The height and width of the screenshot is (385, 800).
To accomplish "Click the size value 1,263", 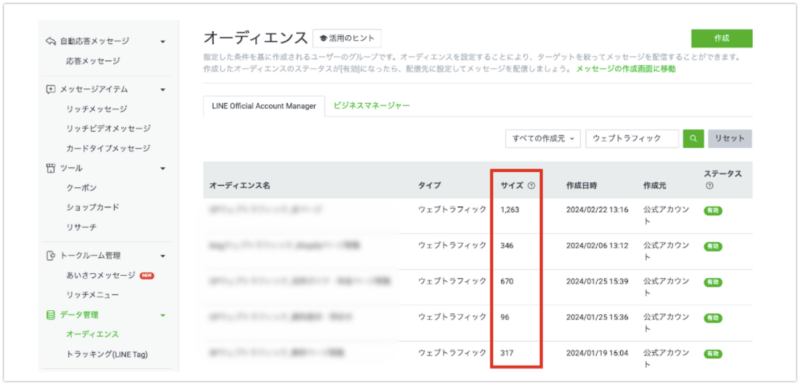I will (510, 210).
